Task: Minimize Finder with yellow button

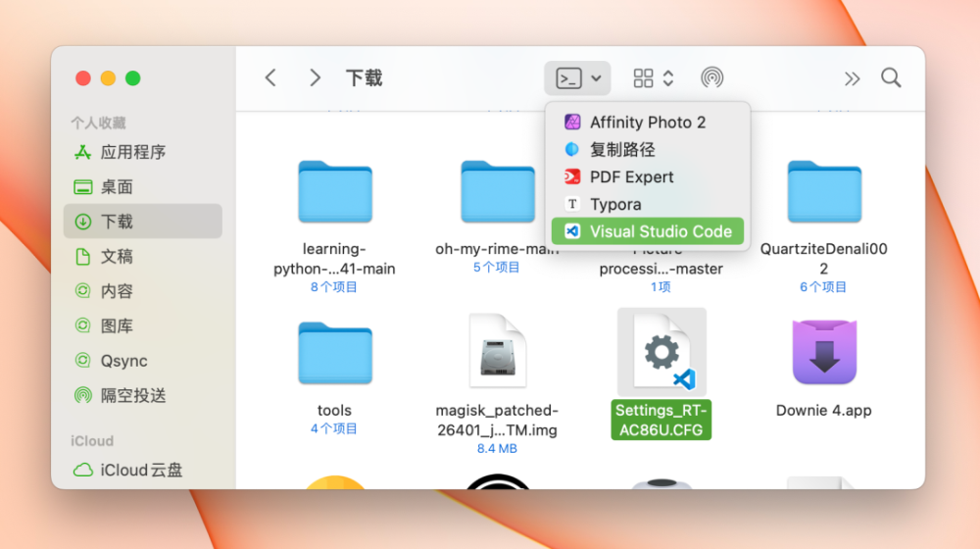Action: [108, 78]
